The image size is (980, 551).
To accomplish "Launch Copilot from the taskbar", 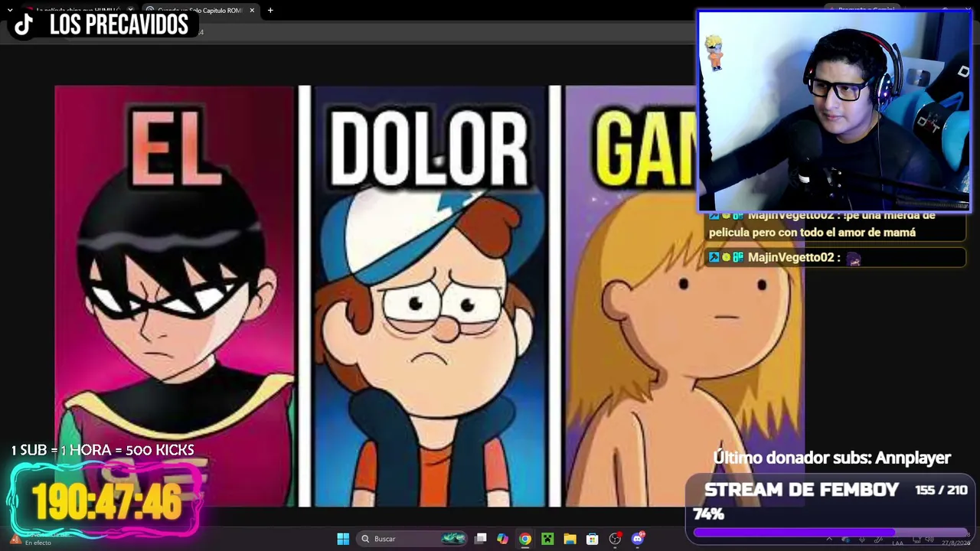I will [502, 539].
